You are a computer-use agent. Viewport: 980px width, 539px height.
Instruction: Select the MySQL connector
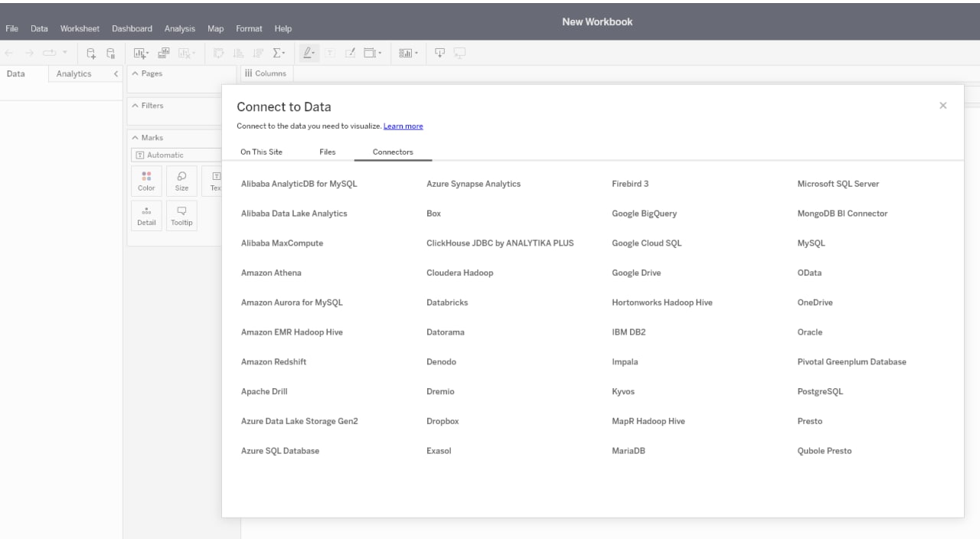click(x=811, y=243)
